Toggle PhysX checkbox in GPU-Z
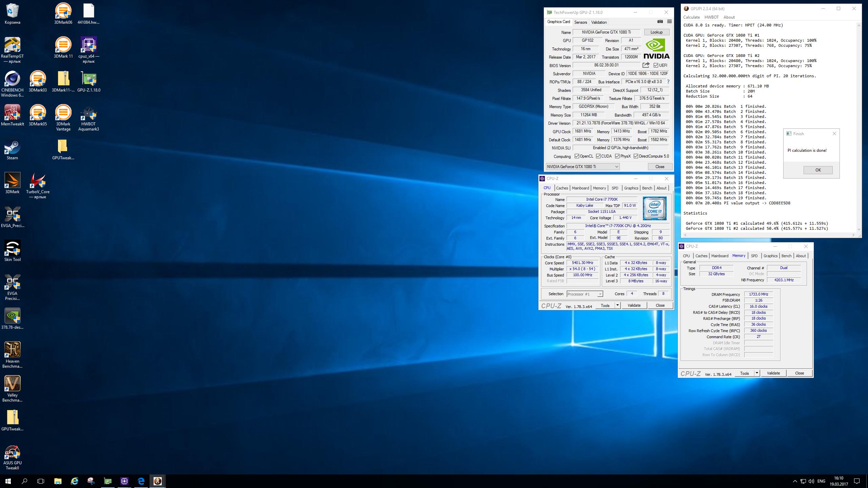This screenshot has height=488, width=868. 617,156
